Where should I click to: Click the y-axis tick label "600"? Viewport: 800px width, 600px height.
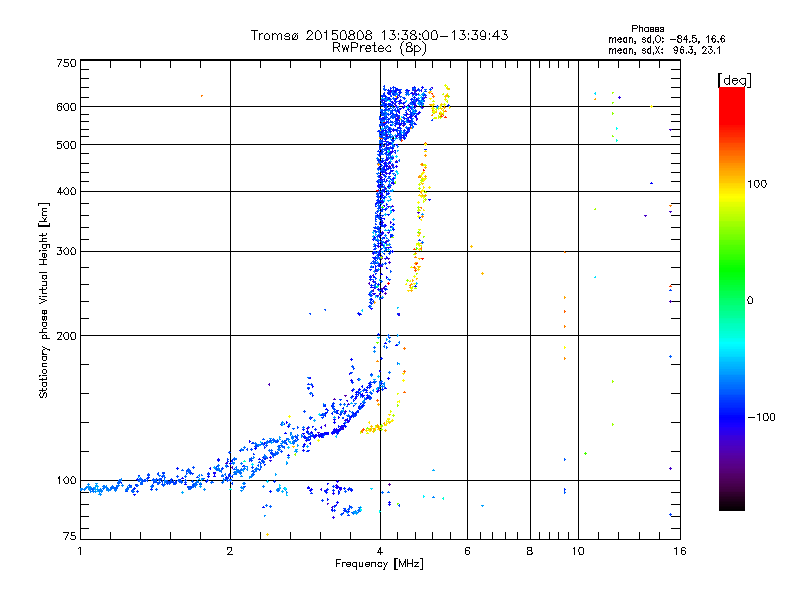(66, 107)
